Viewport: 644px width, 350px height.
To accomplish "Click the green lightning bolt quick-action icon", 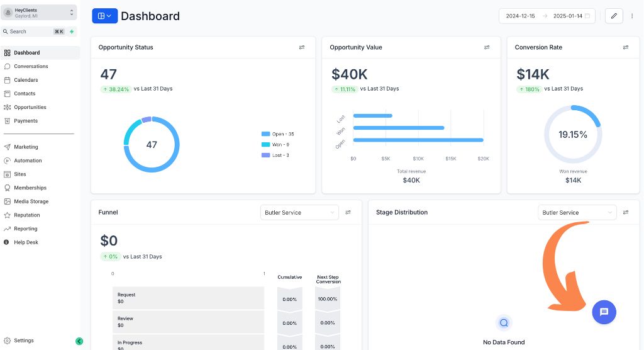I will coord(72,31).
